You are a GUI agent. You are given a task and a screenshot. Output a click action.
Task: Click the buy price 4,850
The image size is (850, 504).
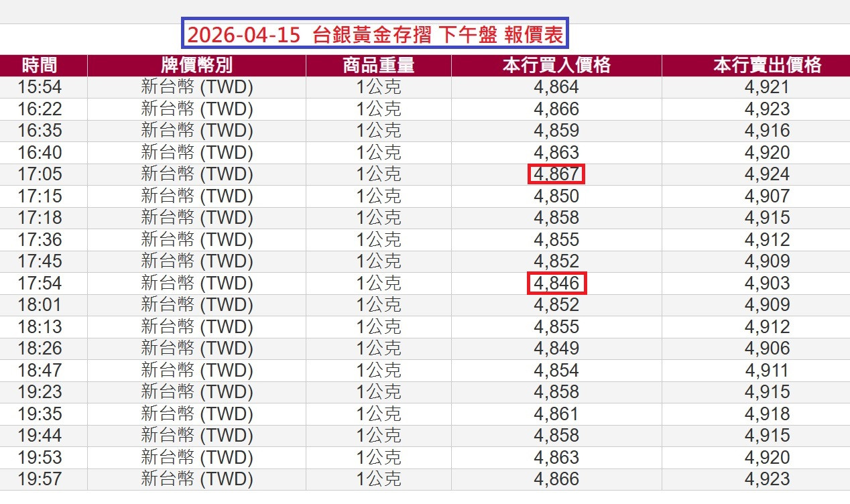pyautogui.click(x=556, y=196)
